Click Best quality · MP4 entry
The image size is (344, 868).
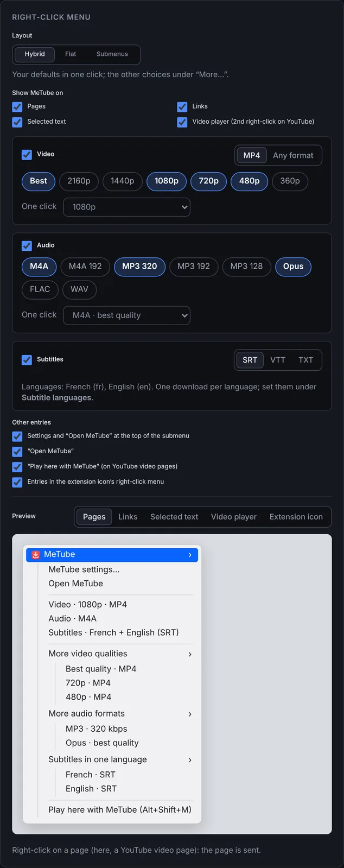tap(101, 669)
